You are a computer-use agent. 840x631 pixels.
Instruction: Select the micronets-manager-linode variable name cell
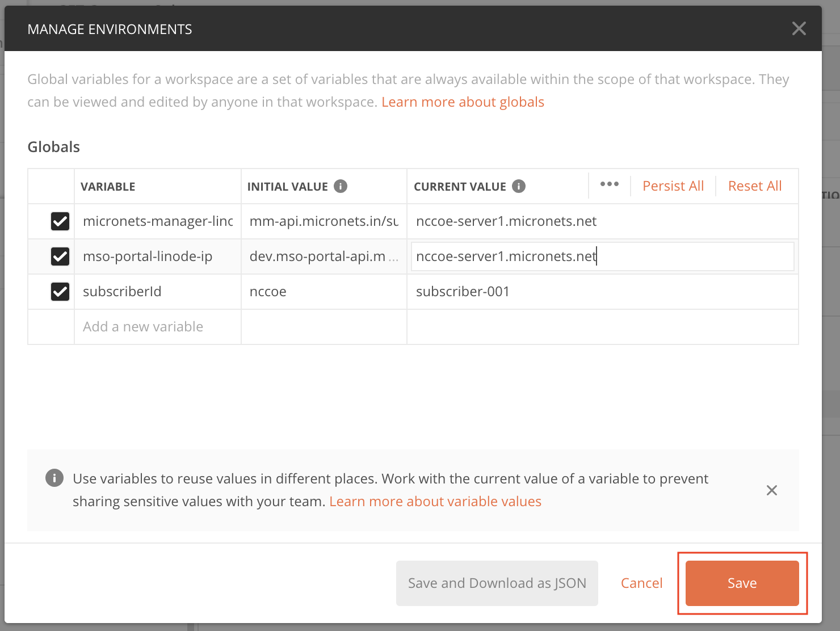158,221
